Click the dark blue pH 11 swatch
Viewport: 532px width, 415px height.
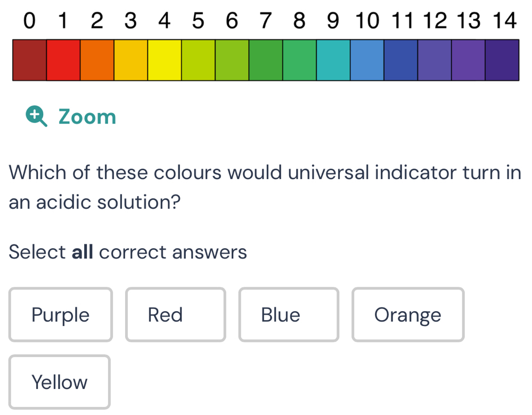click(x=401, y=60)
